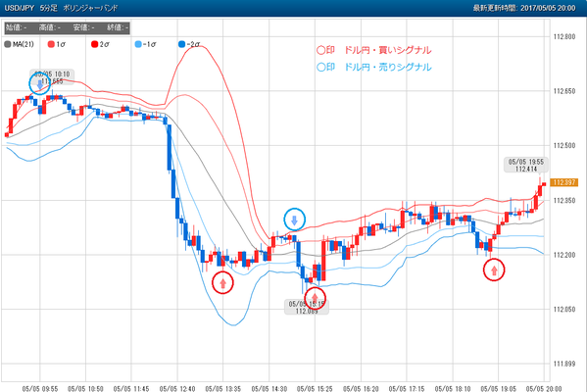Click the 112.350 price axis label

(x=564, y=200)
